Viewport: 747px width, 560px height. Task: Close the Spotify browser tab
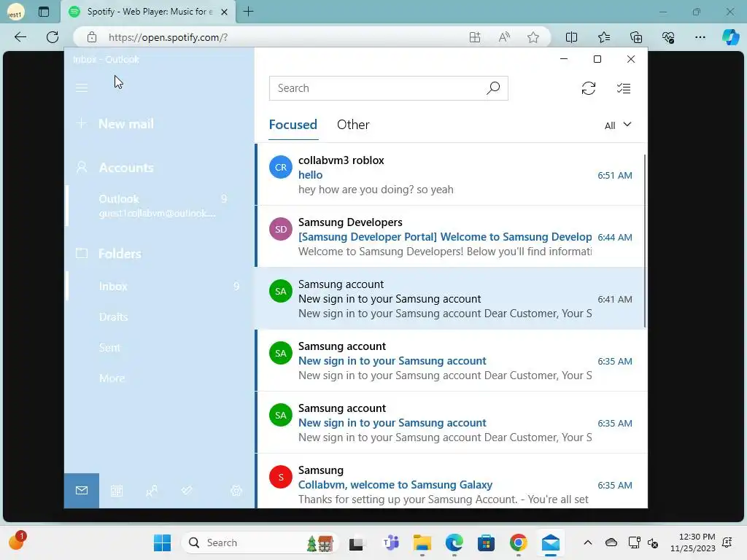[x=224, y=12]
